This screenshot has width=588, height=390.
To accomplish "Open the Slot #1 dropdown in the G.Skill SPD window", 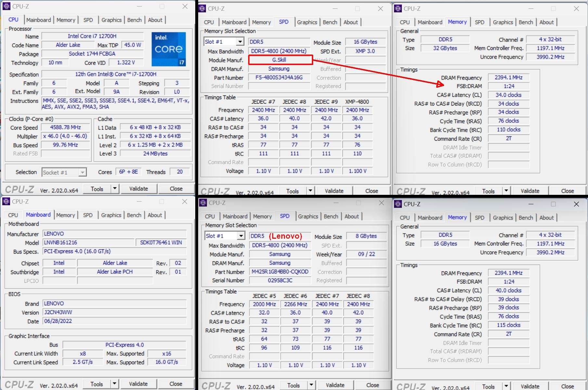I will pyautogui.click(x=240, y=42).
